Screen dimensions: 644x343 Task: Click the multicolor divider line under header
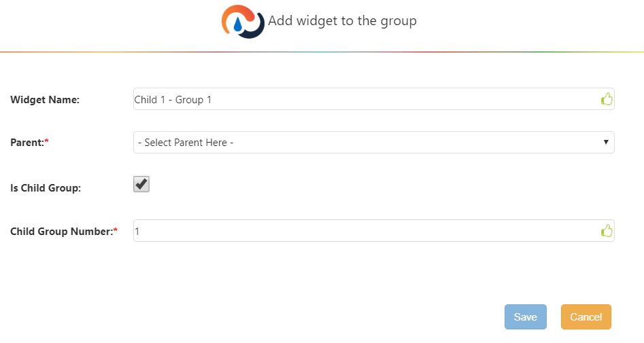click(322, 52)
